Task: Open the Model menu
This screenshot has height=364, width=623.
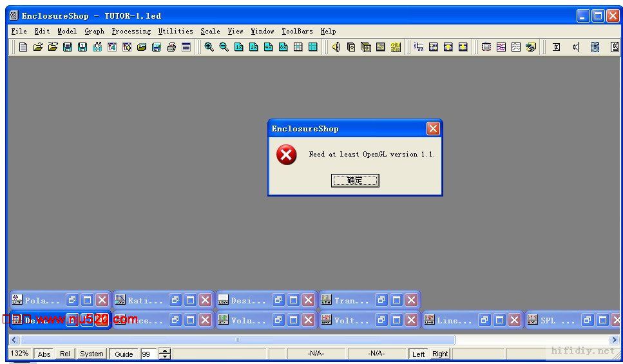Action: tap(67, 31)
